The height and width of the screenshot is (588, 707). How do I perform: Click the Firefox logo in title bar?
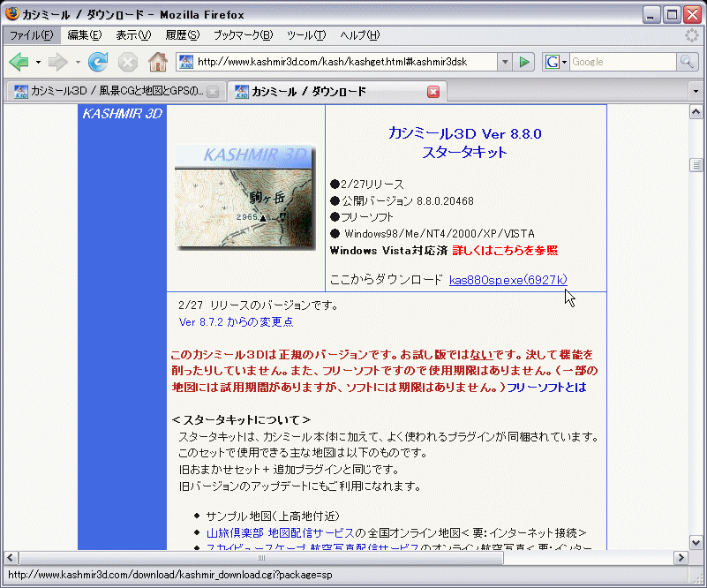tap(12, 14)
